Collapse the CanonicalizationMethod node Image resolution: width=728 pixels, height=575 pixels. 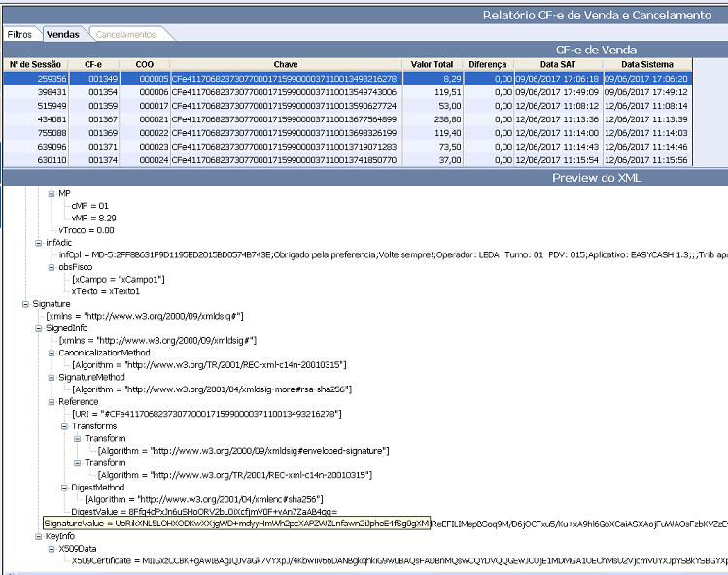[x=51, y=352]
